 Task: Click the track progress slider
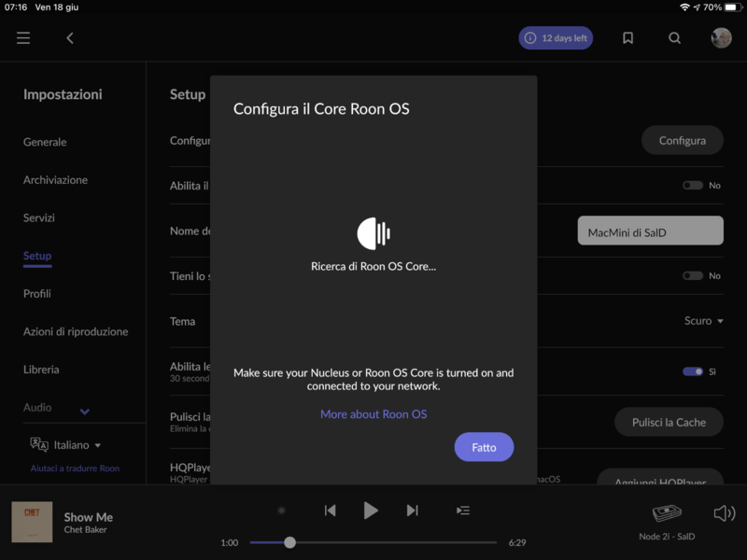[373, 542]
